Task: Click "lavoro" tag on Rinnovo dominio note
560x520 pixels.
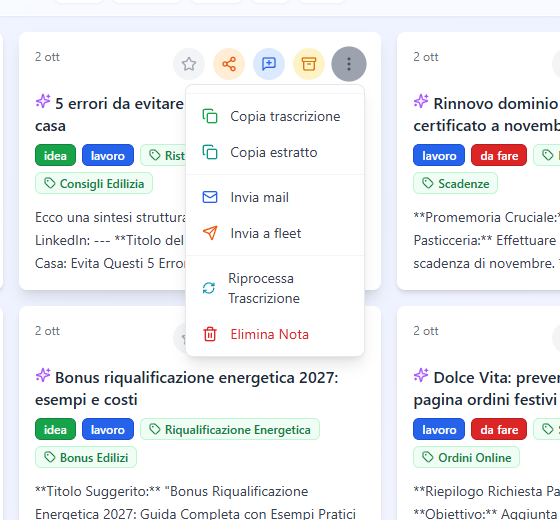Action: point(439,155)
